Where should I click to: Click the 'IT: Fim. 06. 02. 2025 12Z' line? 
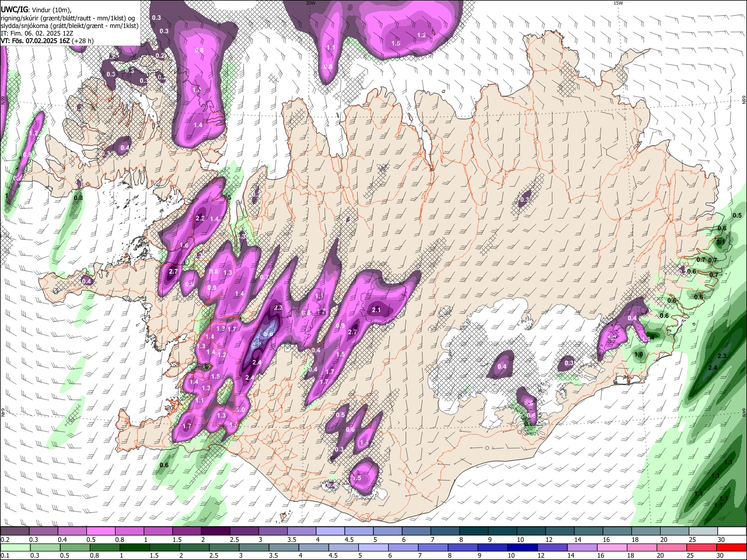37,34
